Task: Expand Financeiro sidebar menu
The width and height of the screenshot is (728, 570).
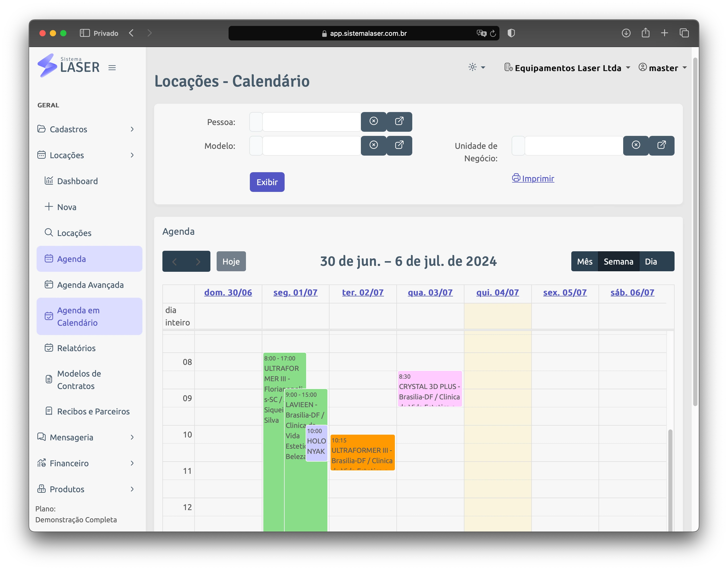Action: click(x=86, y=463)
